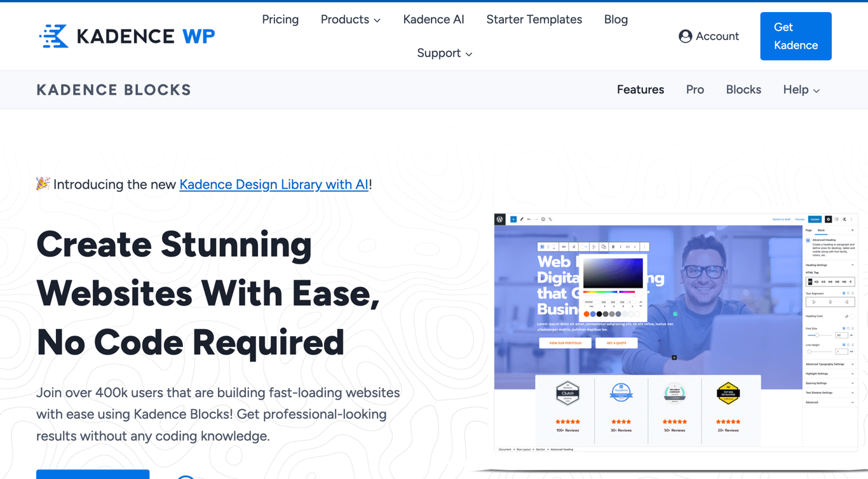Click the Top Web Developers yellow badge
The image size is (868, 479).
click(x=728, y=393)
